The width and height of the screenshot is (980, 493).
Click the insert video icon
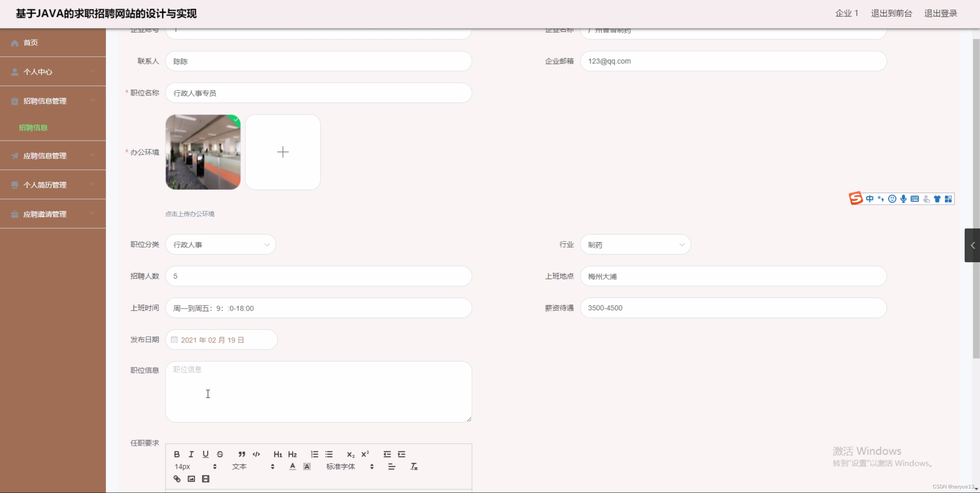(x=206, y=479)
